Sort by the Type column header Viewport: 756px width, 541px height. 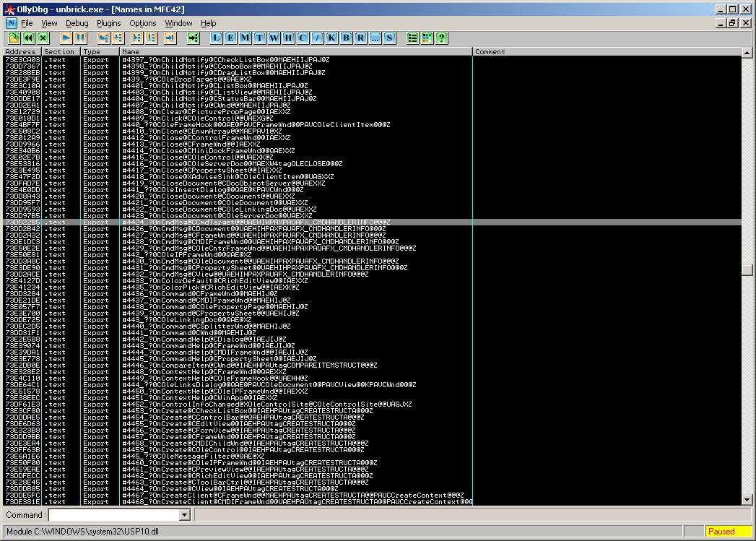[100, 51]
